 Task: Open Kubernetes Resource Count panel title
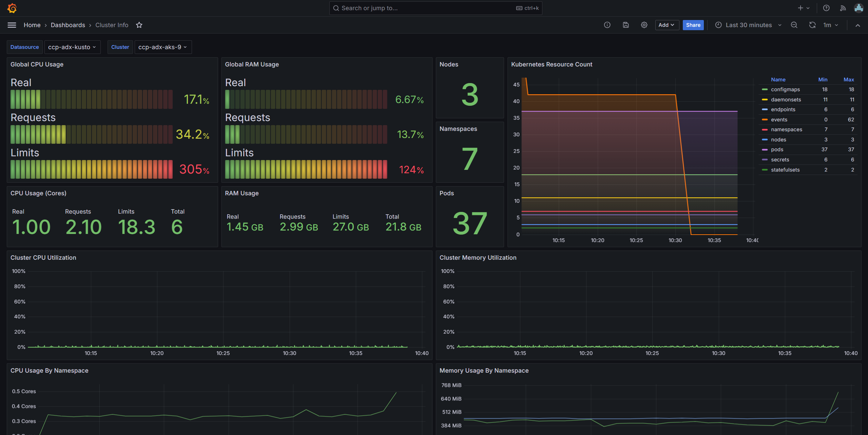[552, 64]
